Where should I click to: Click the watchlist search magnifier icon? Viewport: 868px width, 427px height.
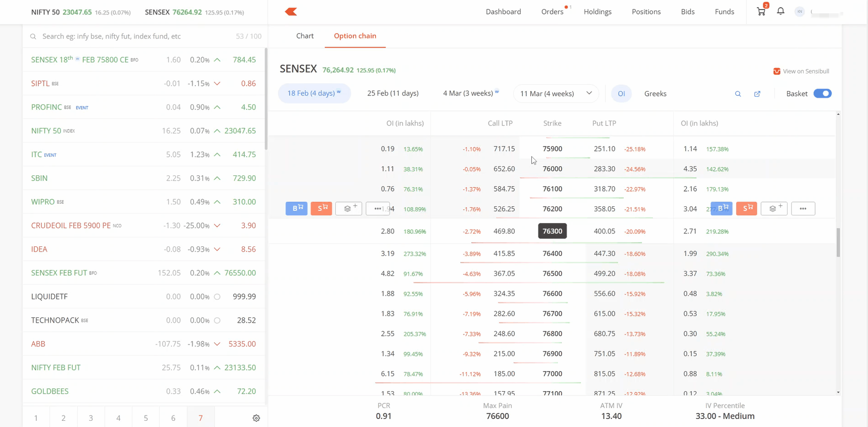[x=33, y=37]
